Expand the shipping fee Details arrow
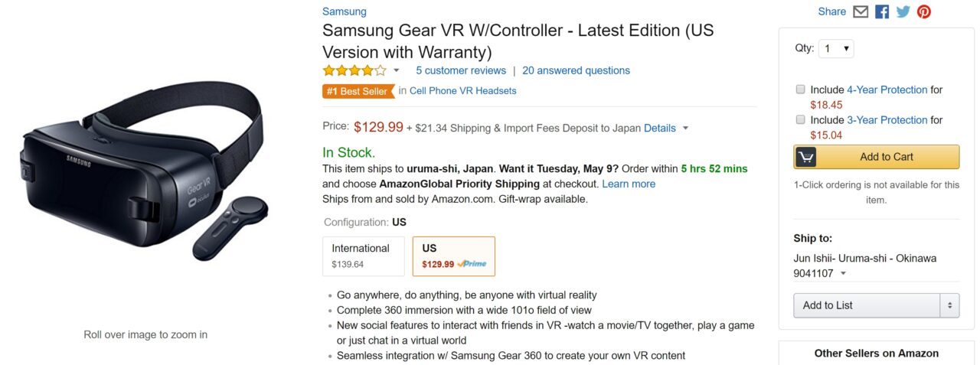The width and height of the screenshot is (980, 365). (685, 129)
